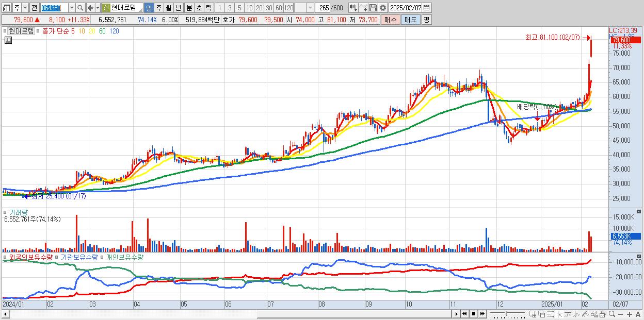Click the eraser with bars icon
Image resolution: width=644 pixels, height=320 pixels.
point(594,314)
